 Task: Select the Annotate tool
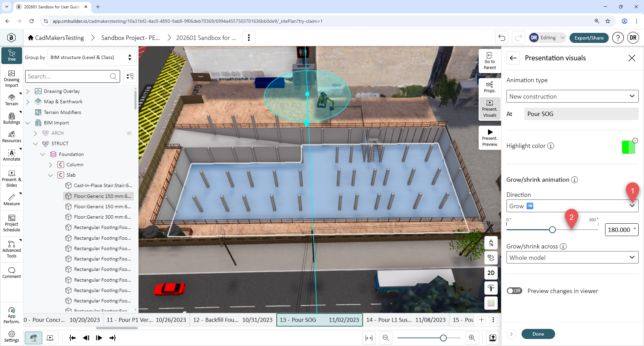click(x=12, y=156)
